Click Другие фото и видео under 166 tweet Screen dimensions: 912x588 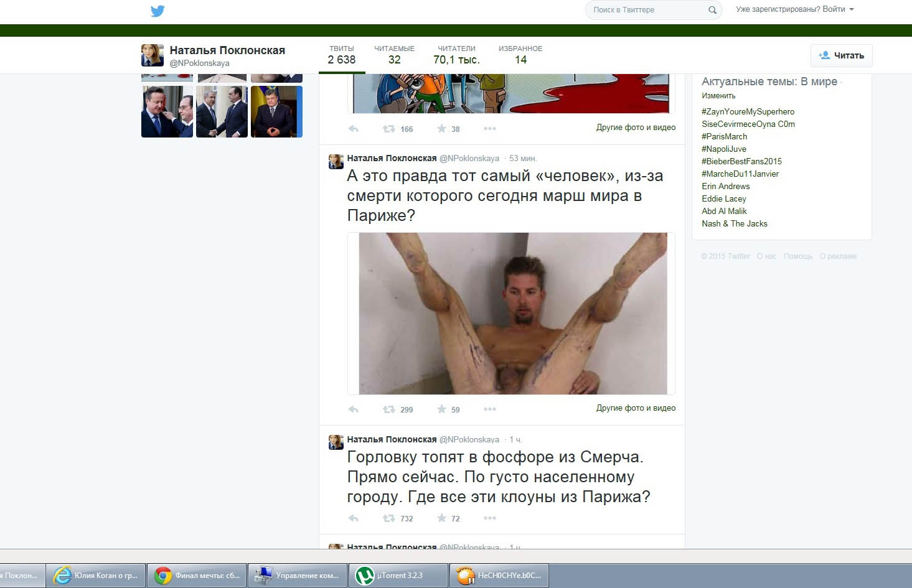(x=636, y=128)
